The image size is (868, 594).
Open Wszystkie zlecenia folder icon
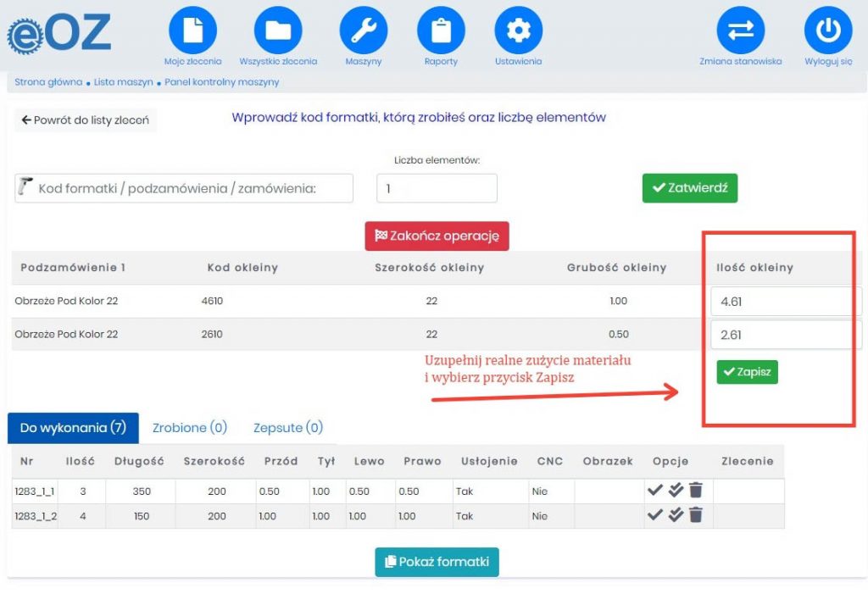[278, 31]
